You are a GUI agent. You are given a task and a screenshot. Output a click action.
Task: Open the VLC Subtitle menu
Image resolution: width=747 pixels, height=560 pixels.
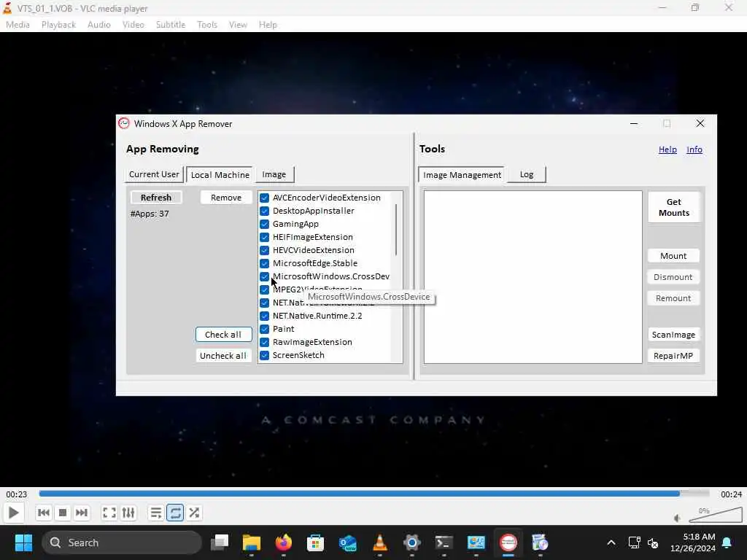click(171, 25)
